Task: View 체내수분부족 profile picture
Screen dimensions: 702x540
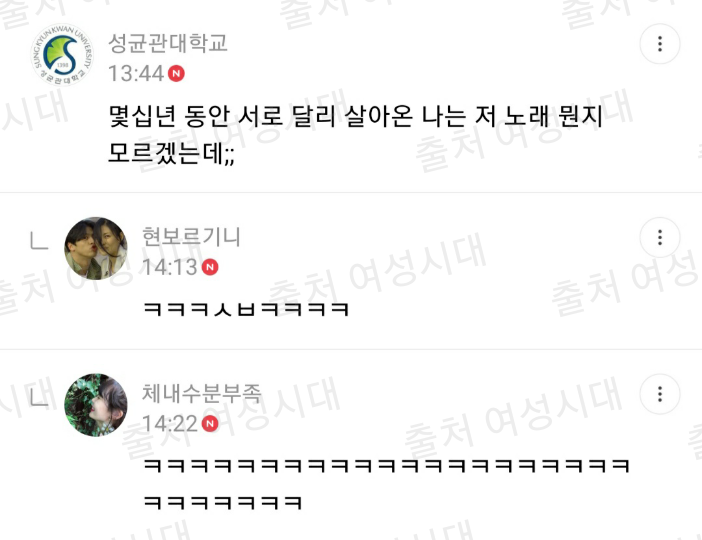Action: (x=96, y=405)
